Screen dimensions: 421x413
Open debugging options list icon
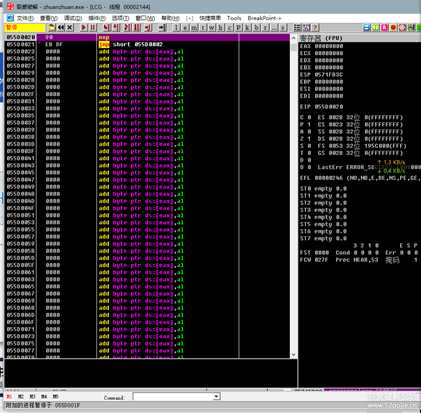297,28
